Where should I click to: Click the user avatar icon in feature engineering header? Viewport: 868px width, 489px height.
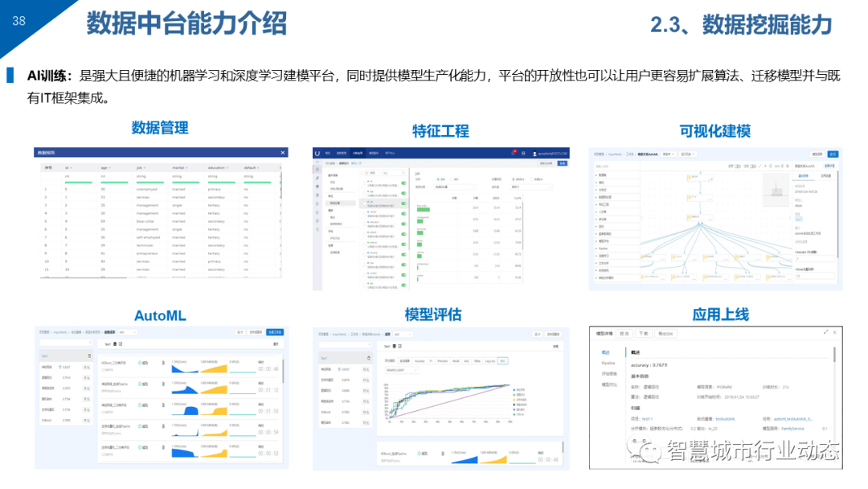pos(534,154)
